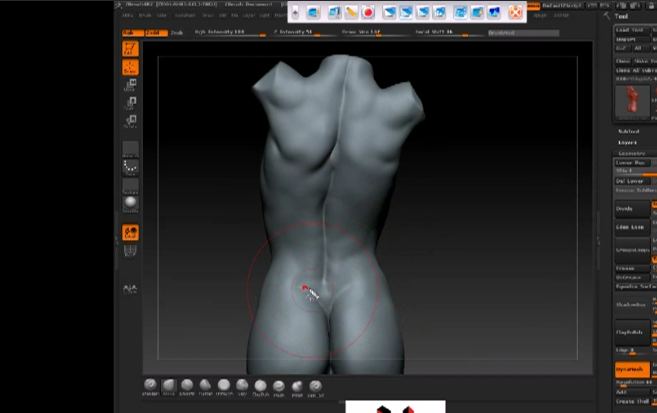Click the Lower Res button
Viewport: 657px width, 413px height.
pos(632,163)
